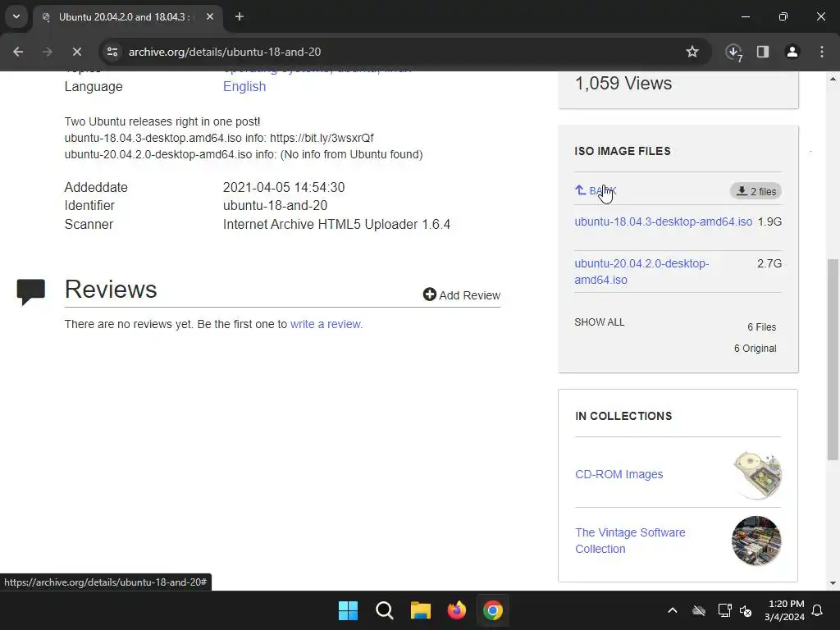Click the Vintage Software Collection thumbnail
This screenshot has width=840, height=630.
click(756, 541)
